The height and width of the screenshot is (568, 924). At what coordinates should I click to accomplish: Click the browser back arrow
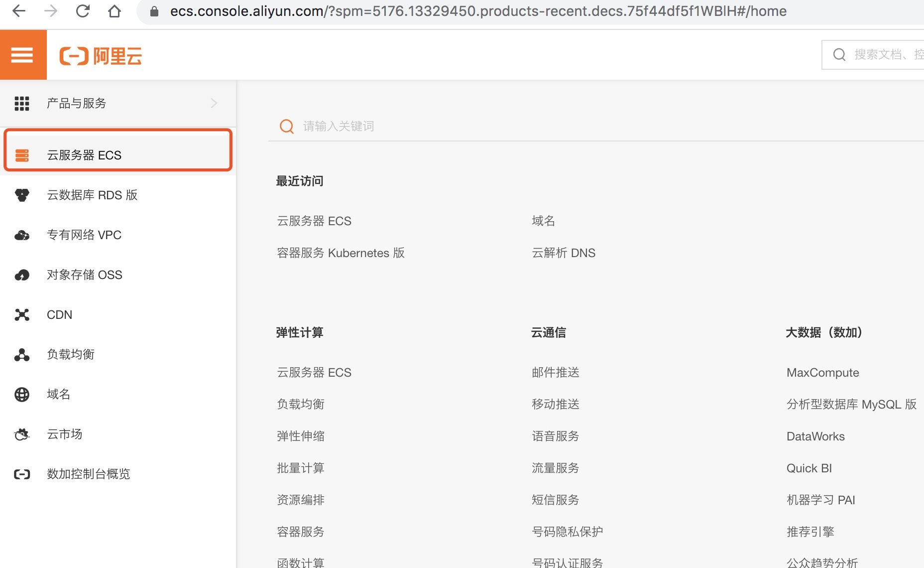tap(19, 11)
